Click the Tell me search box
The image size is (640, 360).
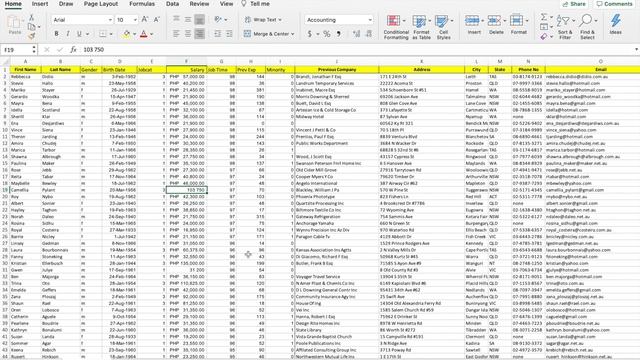pos(256,4)
